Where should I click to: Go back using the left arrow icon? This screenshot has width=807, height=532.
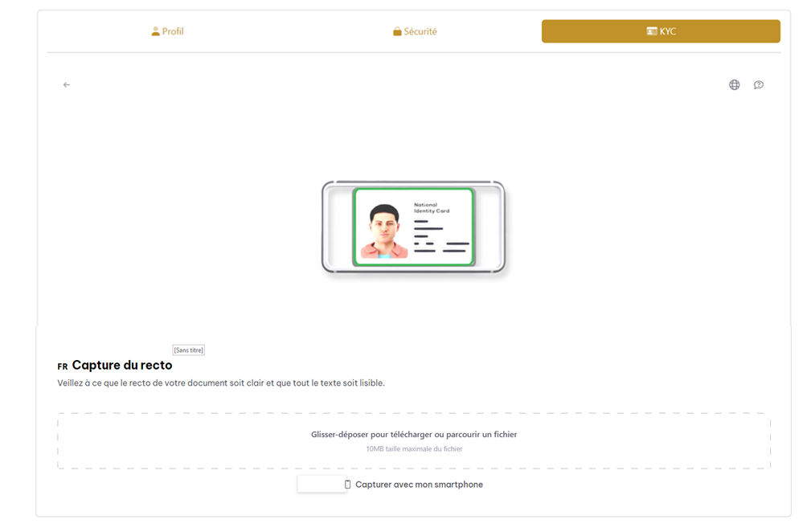coord(67,85)
